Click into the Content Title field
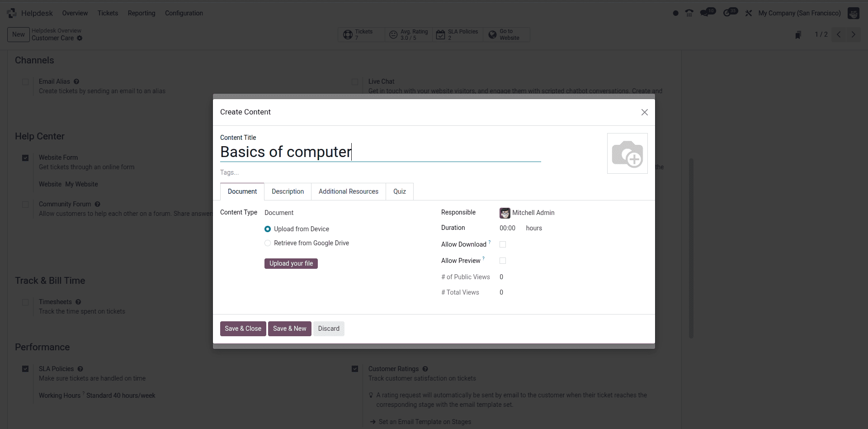 380,152
